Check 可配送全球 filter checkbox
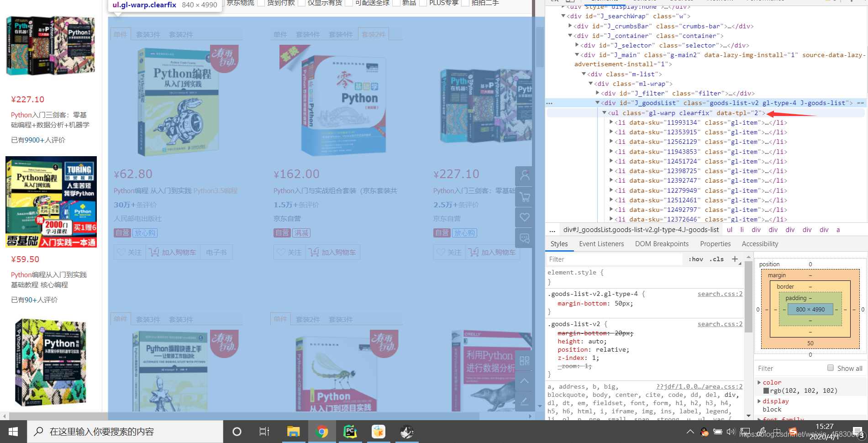 click(349, 3)
